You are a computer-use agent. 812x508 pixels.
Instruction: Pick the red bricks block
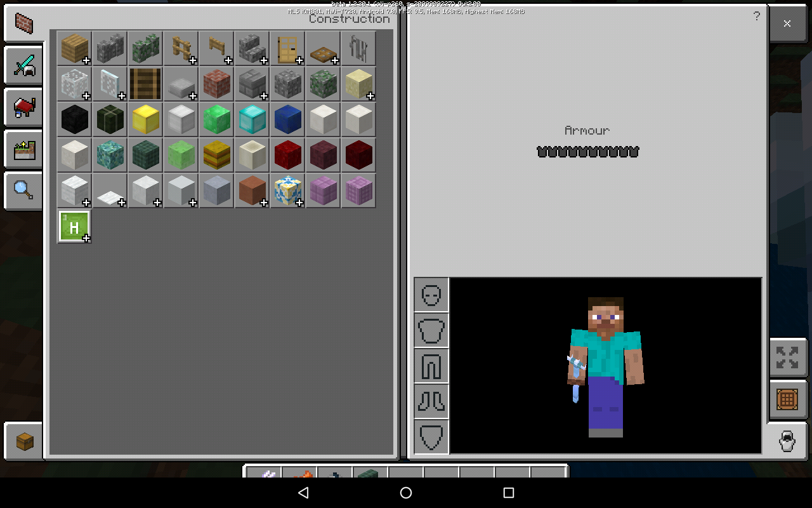click(x=217, y=84)
